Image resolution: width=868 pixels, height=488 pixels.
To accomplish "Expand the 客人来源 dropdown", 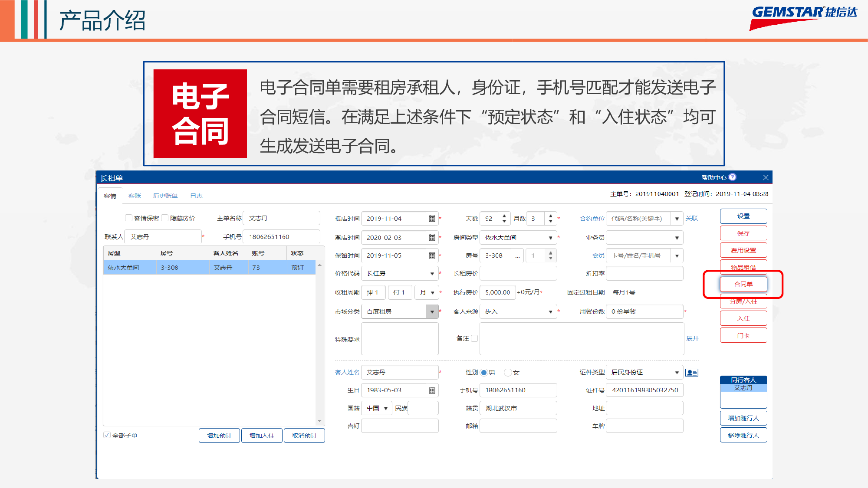I will 550,311.
